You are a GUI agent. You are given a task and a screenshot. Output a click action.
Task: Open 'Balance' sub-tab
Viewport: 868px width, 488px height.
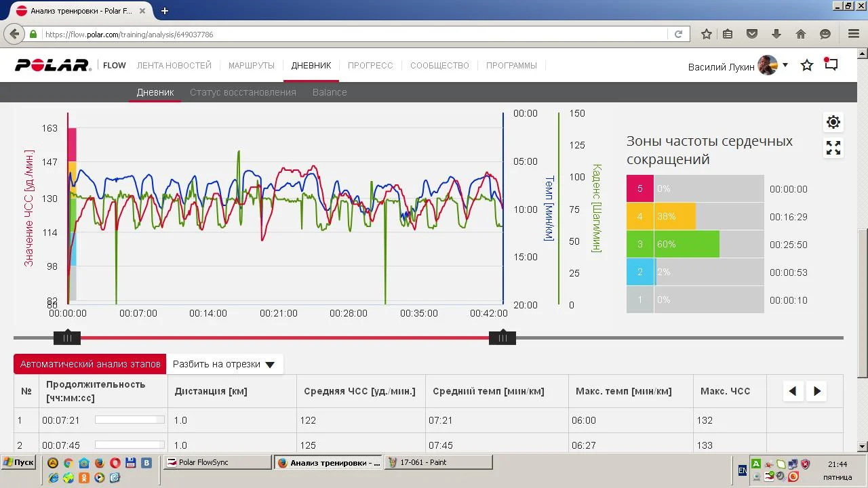(330, 92)
